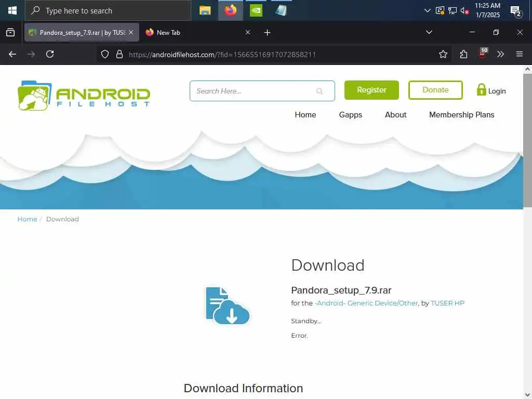This screenshot has width=532, height=399.
Task: Go back to the previous page
Action: 12,54
